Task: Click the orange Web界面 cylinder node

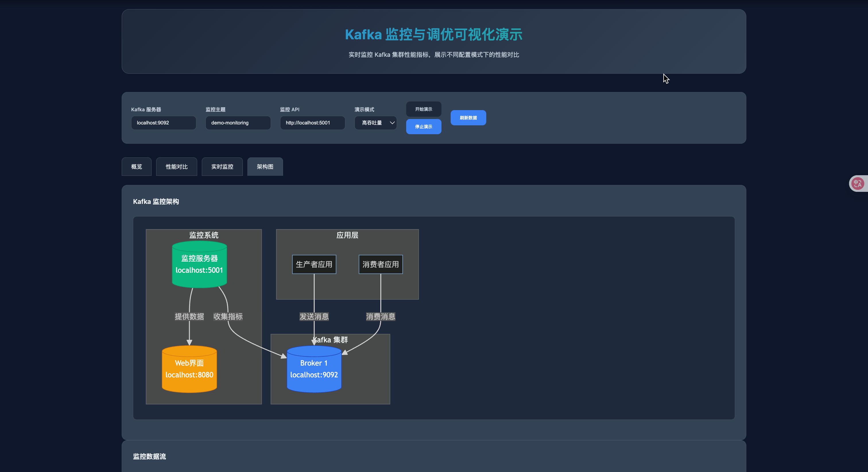Action: 189,369
